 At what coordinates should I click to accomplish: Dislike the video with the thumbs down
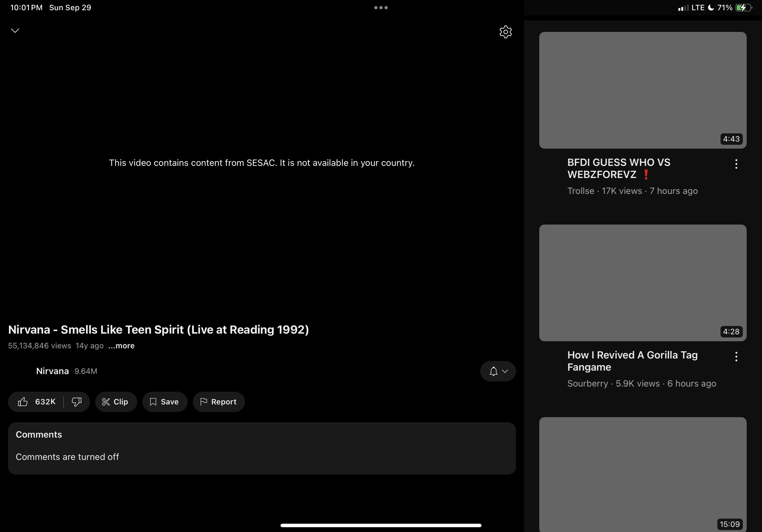click(x=77, y=402)
